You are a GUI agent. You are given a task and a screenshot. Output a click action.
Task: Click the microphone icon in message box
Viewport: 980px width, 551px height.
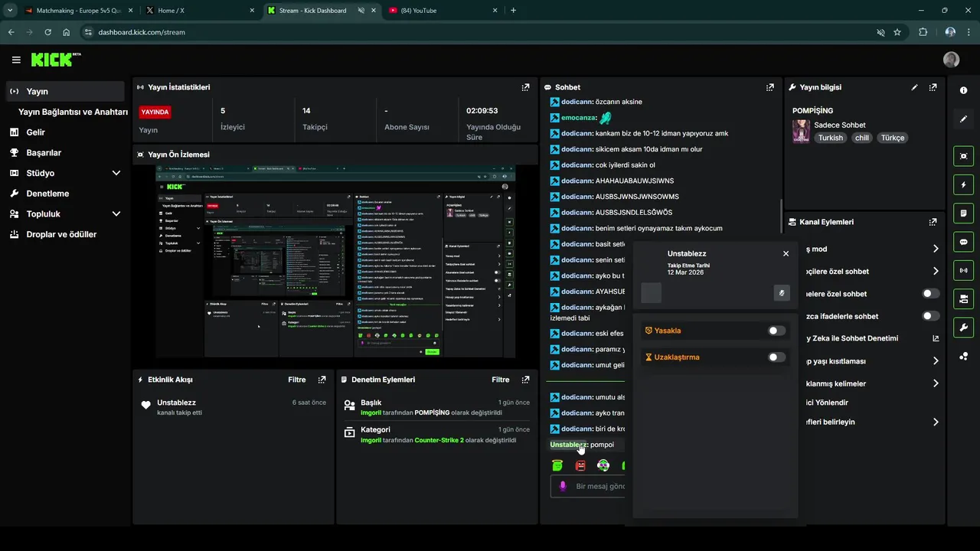point(563,486)
